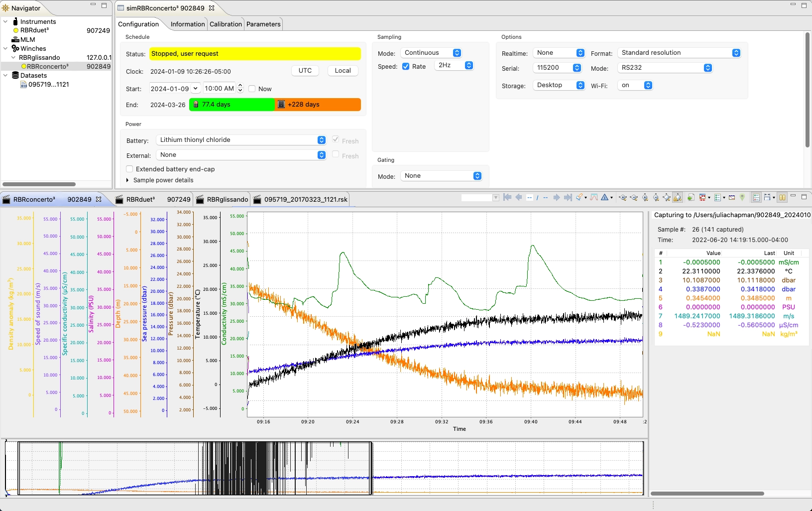The height and width of the screenshot is (511, 812).
Task: Open the 2Hz rate dropdown
Action: tap(454, 65)
